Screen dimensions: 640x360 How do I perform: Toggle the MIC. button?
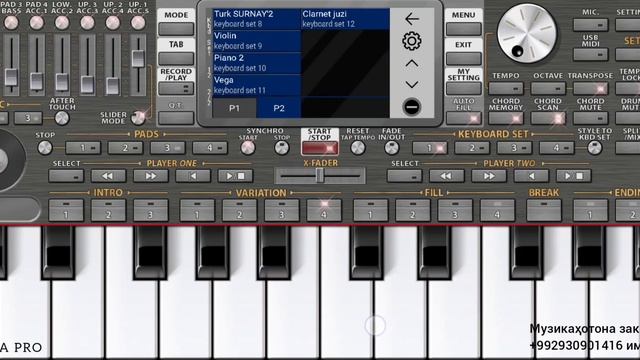pyautogui.click(x=590, y=25)
